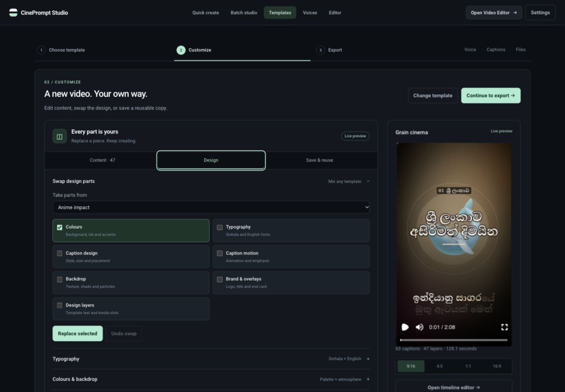
Task: Mute the preview volume speaker icon
Action: click(419, 327)
